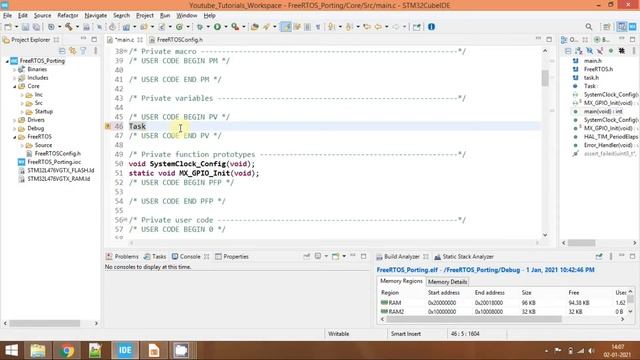Click the Debug bug icon
640x360 pixels.
pyautogui.click(x=200, y=27)
